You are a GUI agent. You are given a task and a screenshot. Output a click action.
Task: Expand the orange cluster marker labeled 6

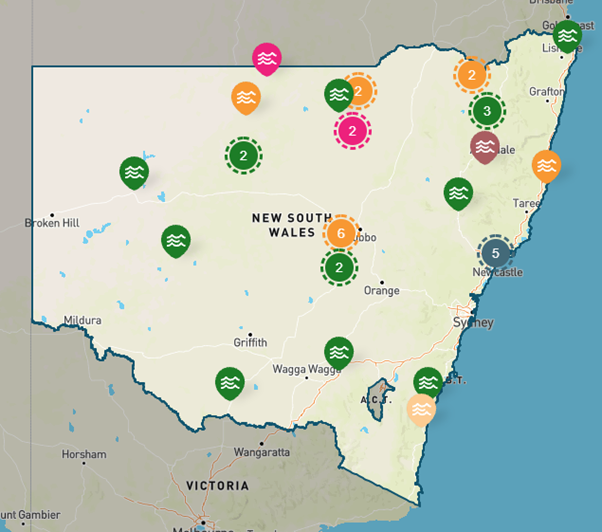click(341, 232)
